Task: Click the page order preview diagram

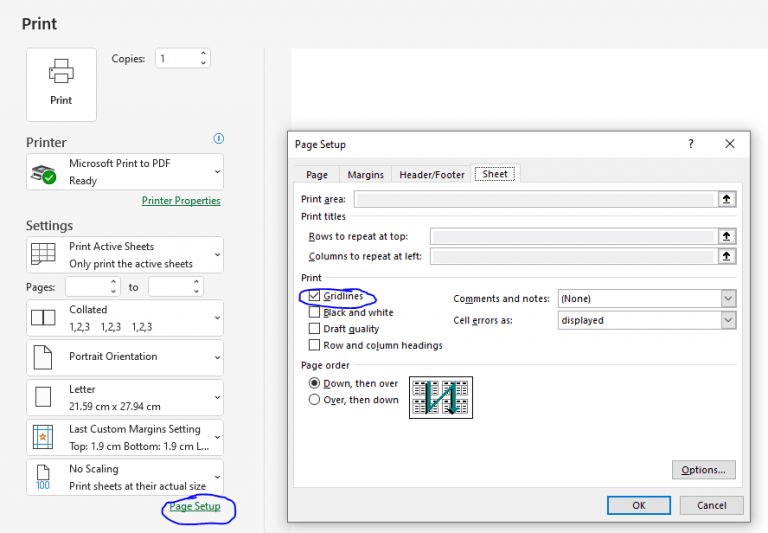Action: pyautogui.click(x=441, y=397)
